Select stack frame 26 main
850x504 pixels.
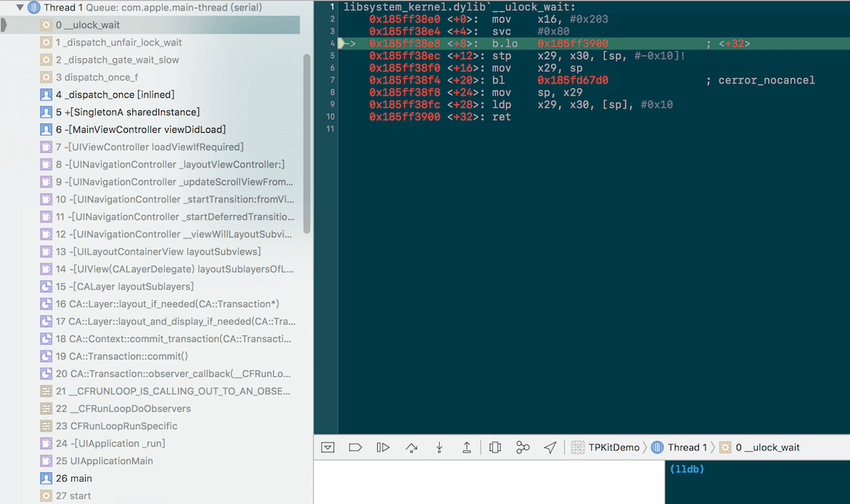pos(73,478)
